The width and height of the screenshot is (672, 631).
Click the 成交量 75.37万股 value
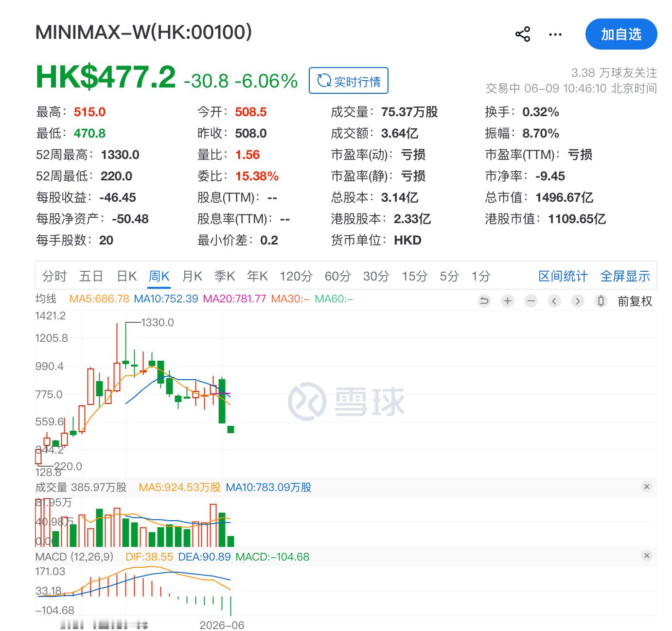[409, 112]
